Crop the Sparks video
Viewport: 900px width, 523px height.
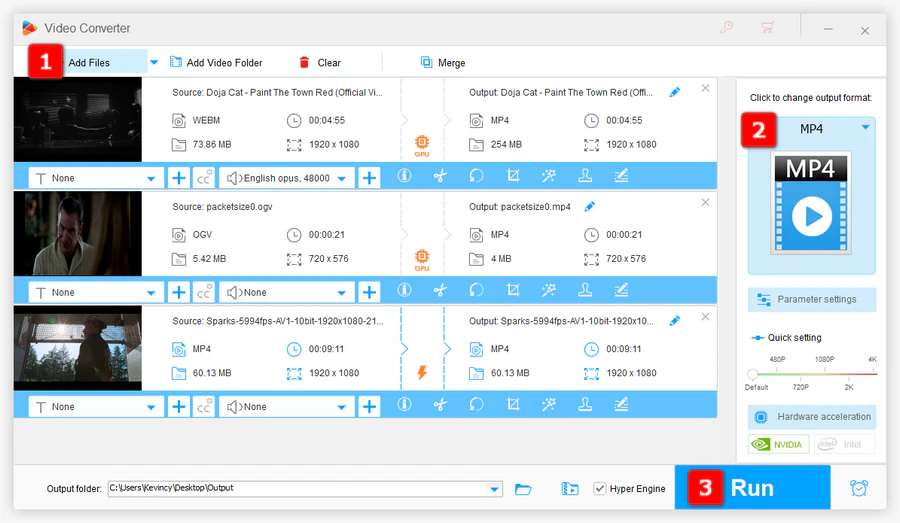click(513, 404)
